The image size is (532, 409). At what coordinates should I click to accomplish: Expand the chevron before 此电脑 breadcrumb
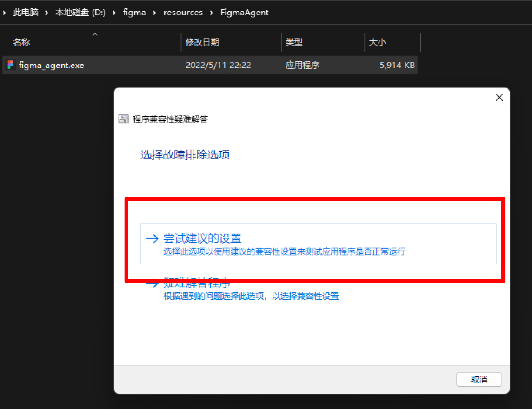coord(4,13)
